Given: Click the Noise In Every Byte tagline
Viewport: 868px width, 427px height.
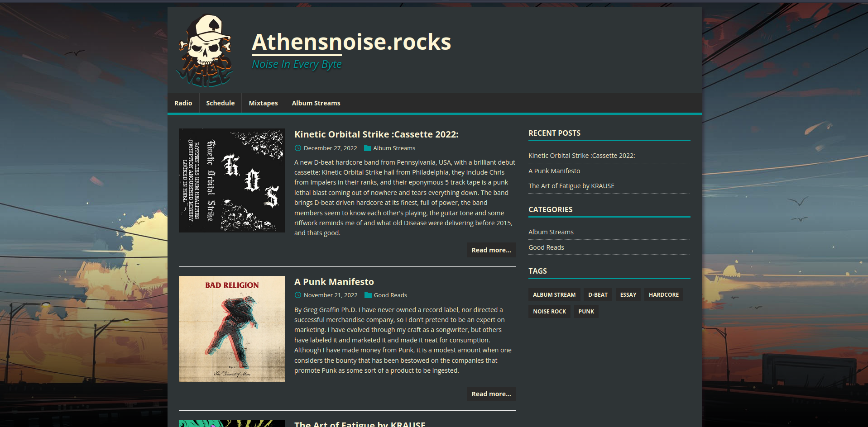Looking at the screenshot, I should click(x=297, y=64).
